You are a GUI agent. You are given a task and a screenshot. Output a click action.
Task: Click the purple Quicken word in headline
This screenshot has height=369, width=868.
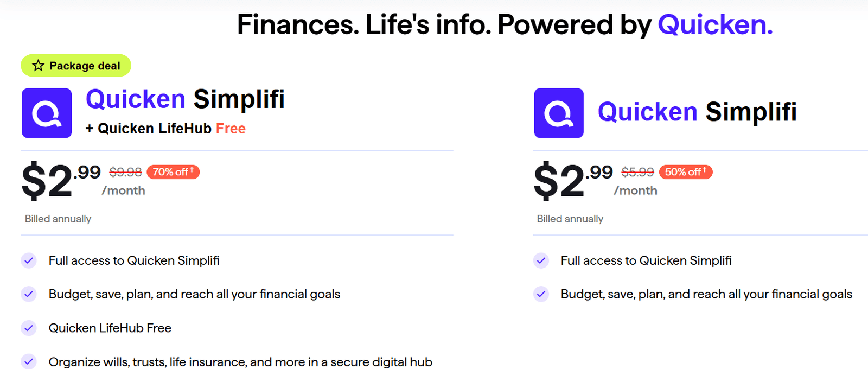(x=715, y=25)
